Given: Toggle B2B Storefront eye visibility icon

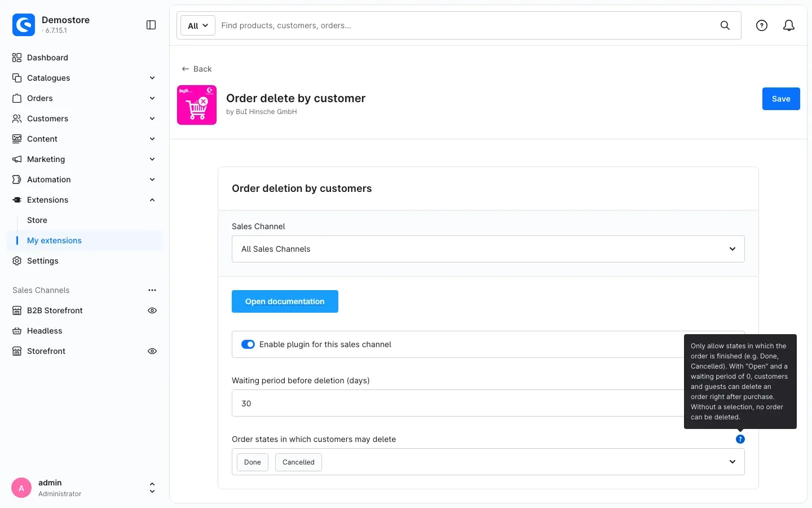Looking at the screenshot, I should [x=152, y=310].
